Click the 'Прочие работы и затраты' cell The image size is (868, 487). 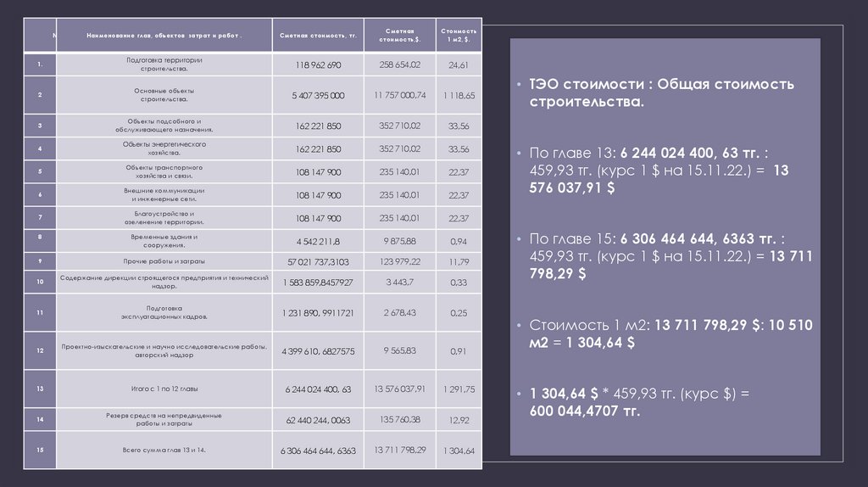pyautogui.click(x=164, y=261)
